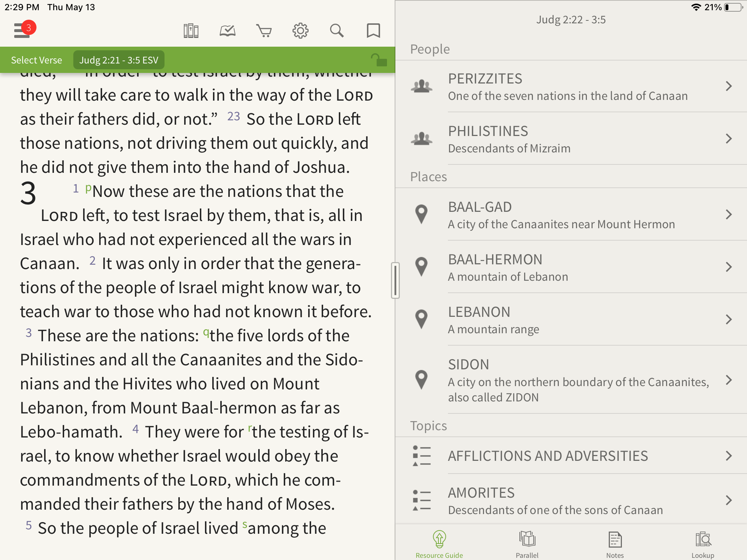Viewport: 747px width, 560px height.
Task: Expand chevron on SIDON row
Action: click(729, 380)
